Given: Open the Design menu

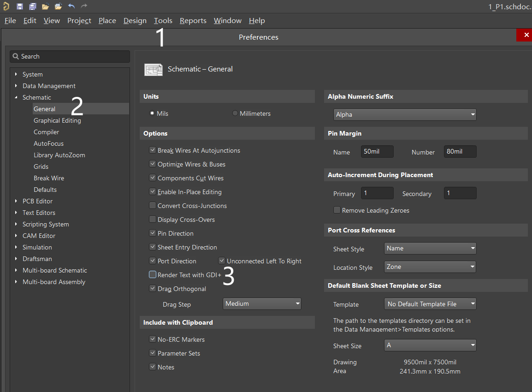Looking at the screenshot, I should pos(135,21).
